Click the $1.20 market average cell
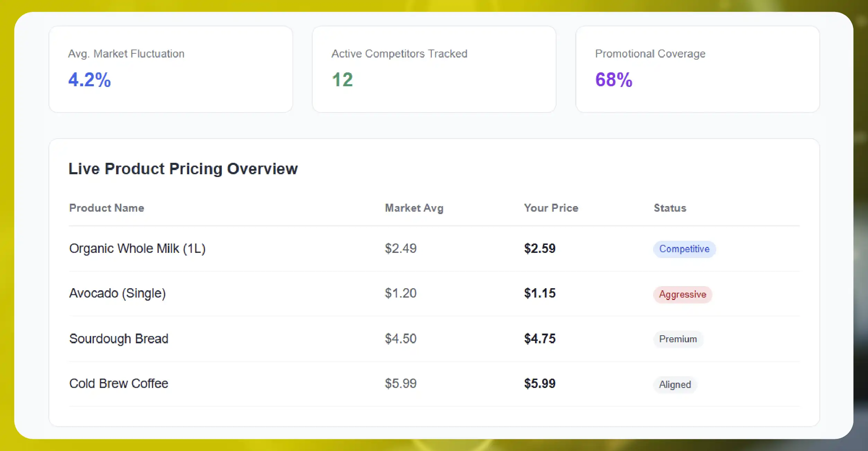Image resolution: width=868 pixels, height=451 pixels. tap(401, 293)
